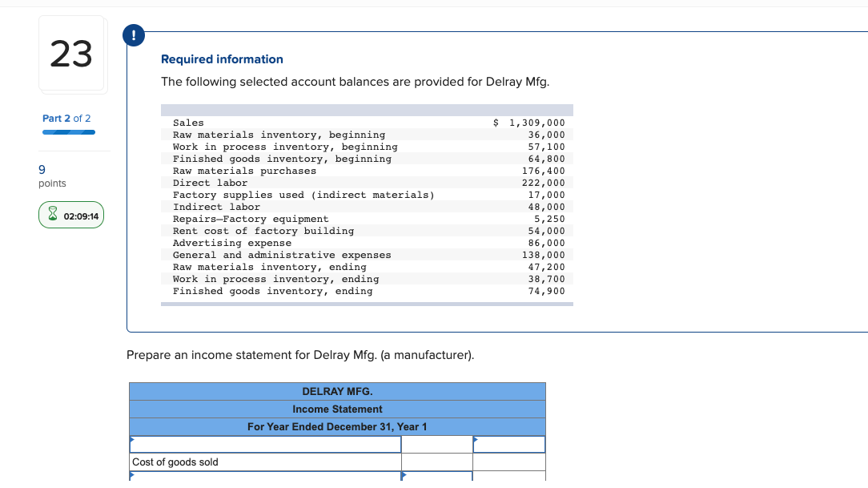The image size is (868, 488).
Task: Click the middle blank cell in the first statement row
Action: pos(436,444)
